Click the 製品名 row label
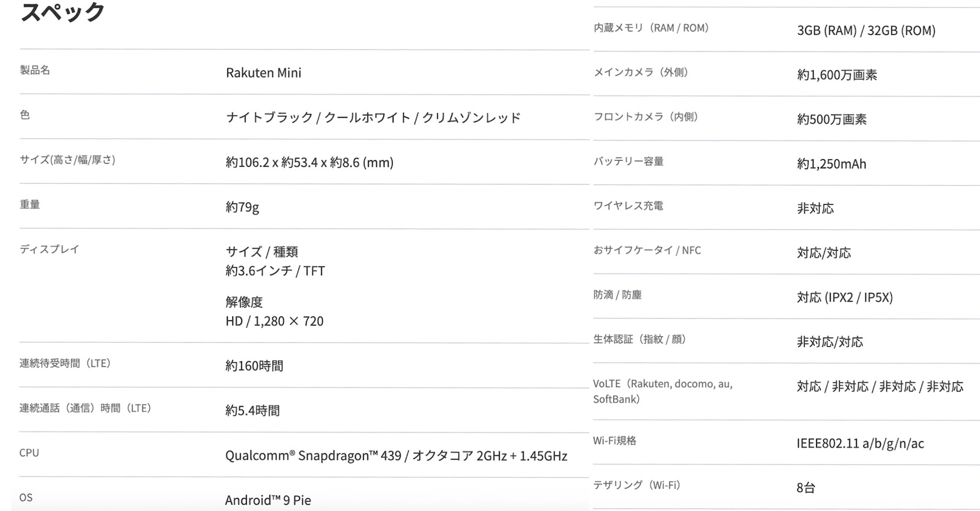This screenshot has height=511, width=980. pyautogui.click(x=35, y=70)
